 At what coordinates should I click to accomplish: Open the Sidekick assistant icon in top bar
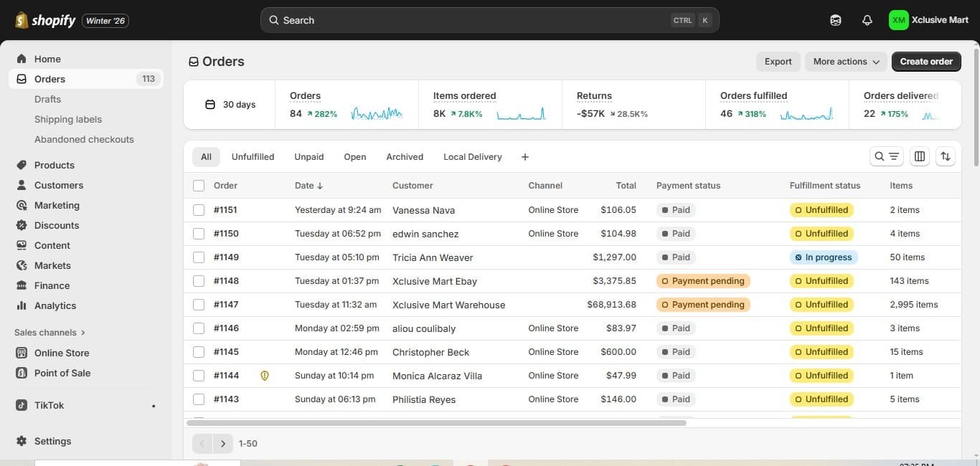coord(835,20)
